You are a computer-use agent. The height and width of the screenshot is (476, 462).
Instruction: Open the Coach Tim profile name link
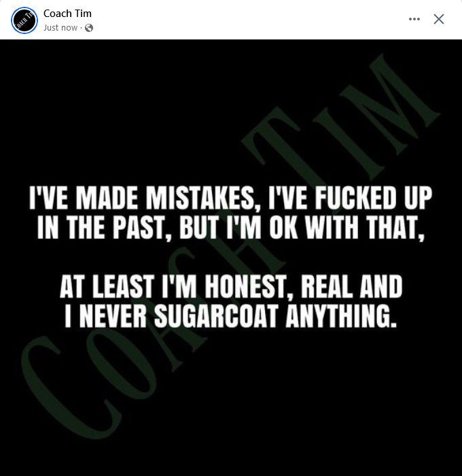click(67, 13)
